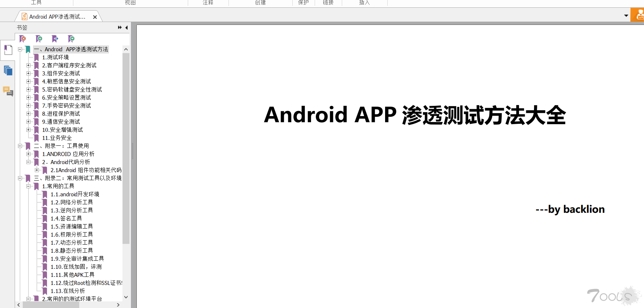Expand the 10.安全增强测试 bookmark

[x=28, y=130]
